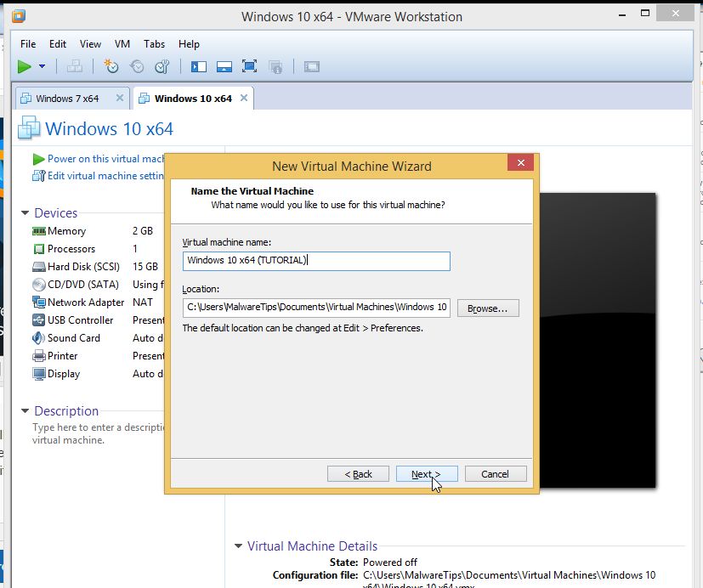Open the Edit menu
703x588 pixels.
(58, 44)
